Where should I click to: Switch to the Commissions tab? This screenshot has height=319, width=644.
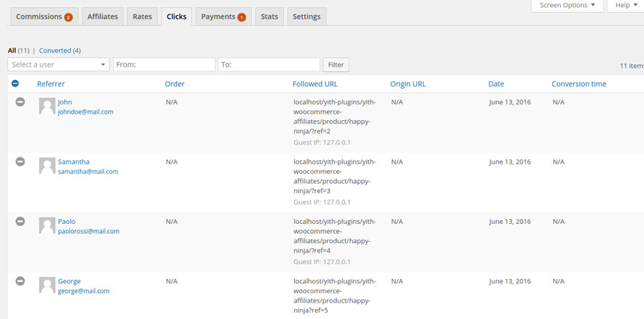[44, 16]
